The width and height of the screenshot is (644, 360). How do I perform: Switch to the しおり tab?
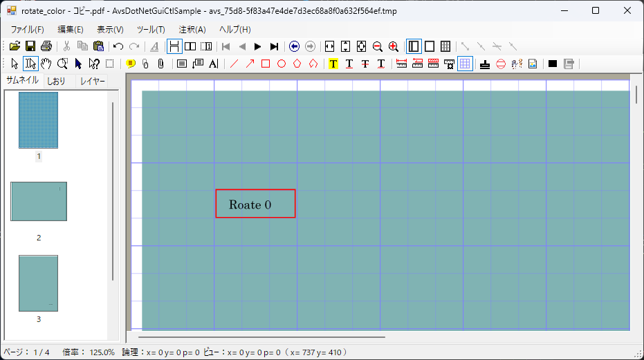click(x=56, y=81)
